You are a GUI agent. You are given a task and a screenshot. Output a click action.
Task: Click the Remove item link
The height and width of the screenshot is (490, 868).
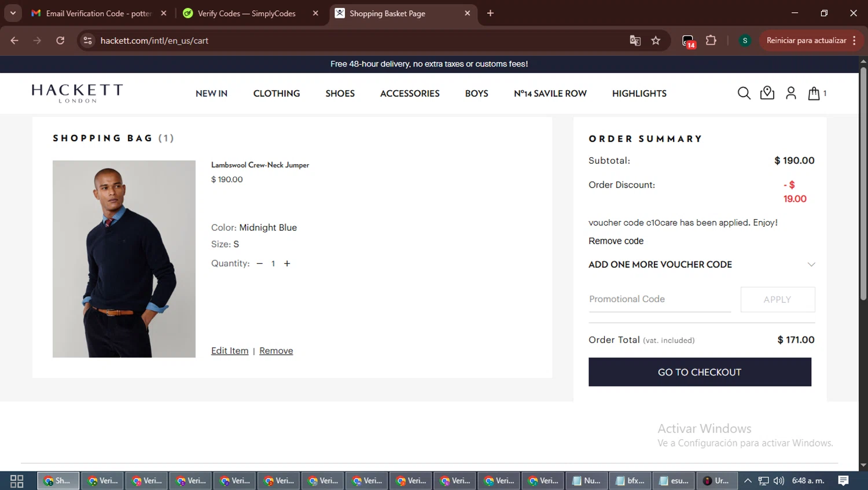point(276,351)
